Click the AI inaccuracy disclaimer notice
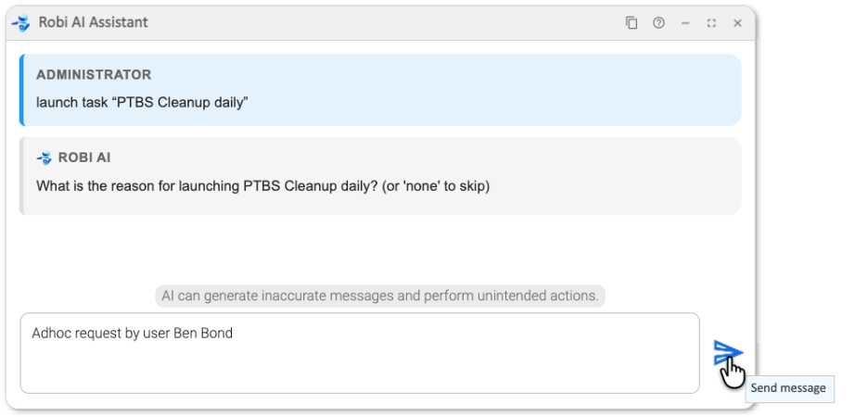 click(379, 296)
